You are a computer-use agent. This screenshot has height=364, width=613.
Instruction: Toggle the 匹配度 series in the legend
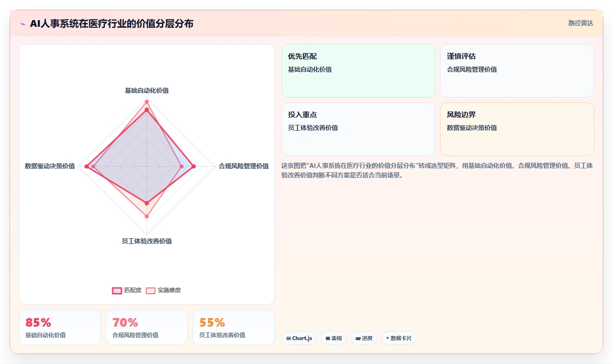(x=127, y=290)
